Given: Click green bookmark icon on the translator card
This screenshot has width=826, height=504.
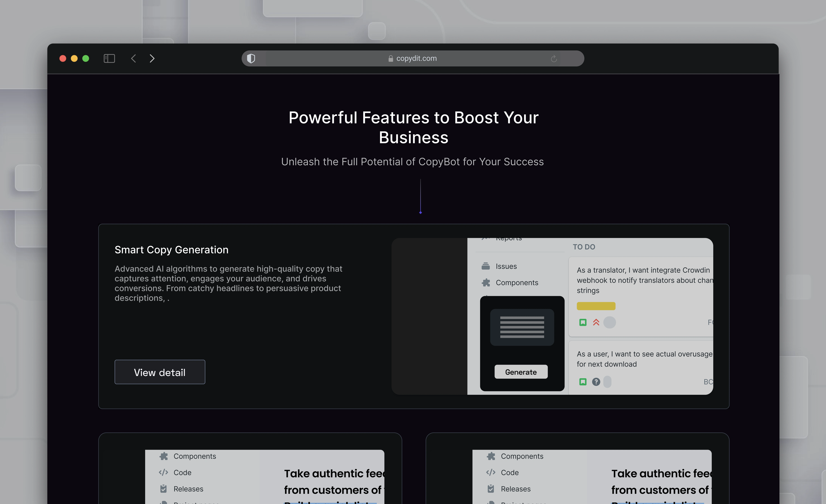Looking at the screenshot, I should pos(583,322).
